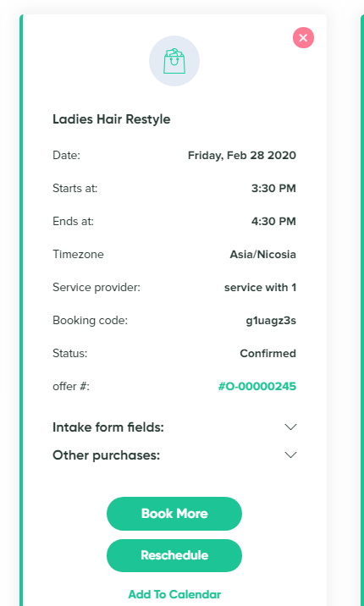Click the Reschedule button
The height and width of the screenshot is (606, 364).
click(x=174, y=555)
